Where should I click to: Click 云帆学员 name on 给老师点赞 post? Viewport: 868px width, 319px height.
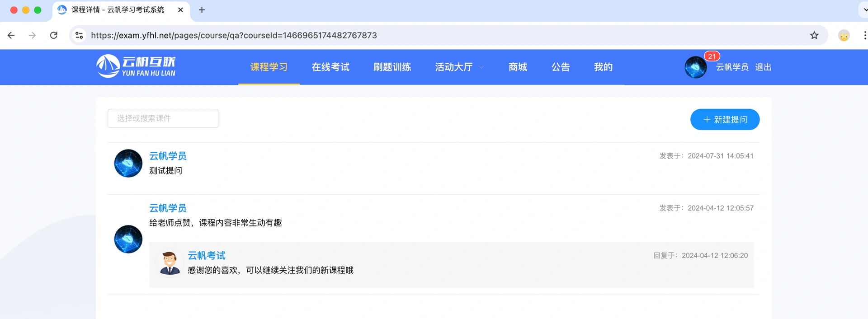[x=168, y=208]
